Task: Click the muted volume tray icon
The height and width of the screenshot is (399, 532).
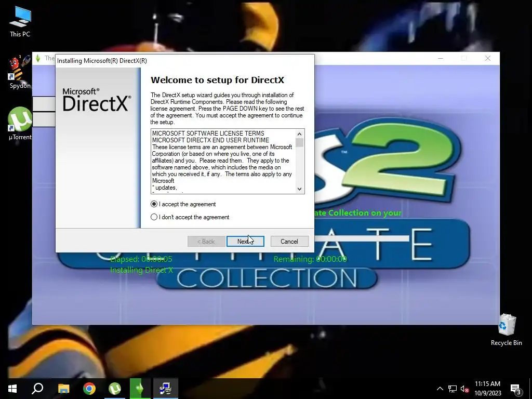Action: click(464, 389)
